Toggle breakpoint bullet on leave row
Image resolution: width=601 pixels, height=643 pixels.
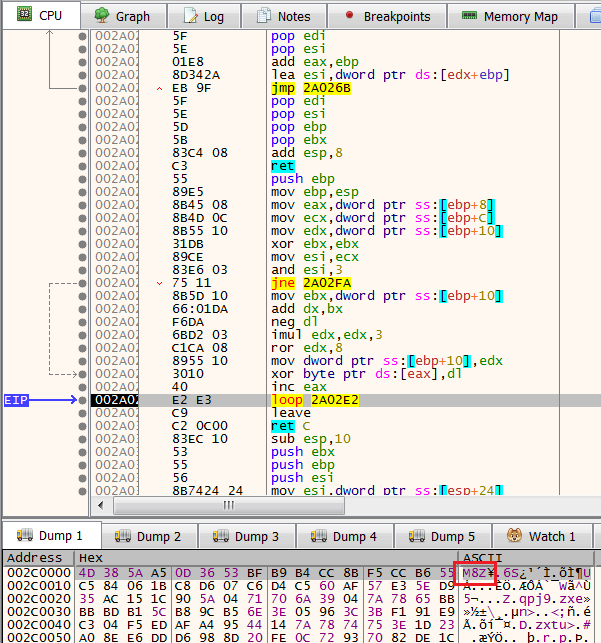point(82,413)
